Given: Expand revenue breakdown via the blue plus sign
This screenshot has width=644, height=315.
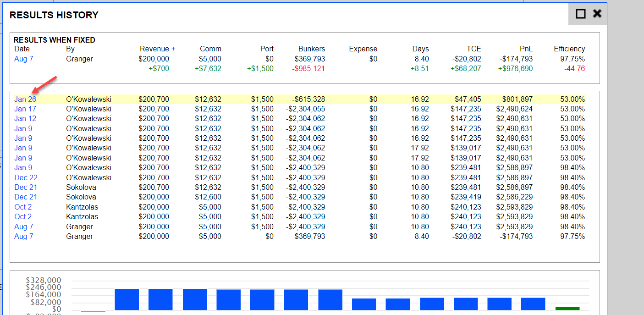Looking at the screenshot, I should coord(172,49).
